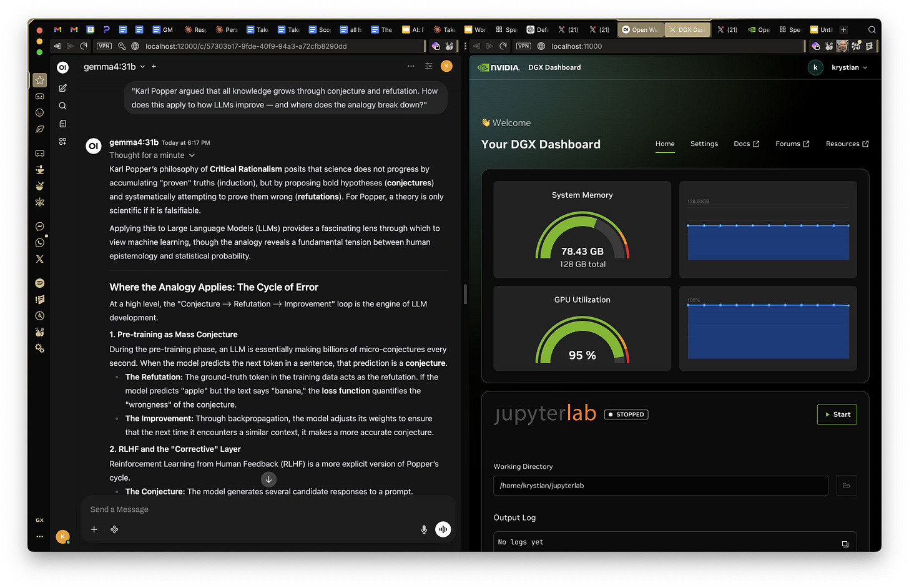Click the system memory history chart
The image size is (909, 588).
pyautogui.click(x=768, y=230)
